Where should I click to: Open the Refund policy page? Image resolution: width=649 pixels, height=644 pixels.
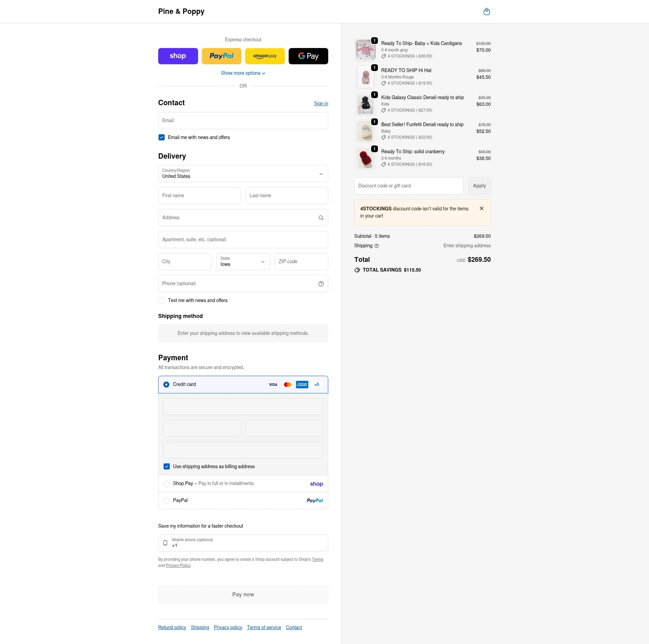click(x=172, y=627)
